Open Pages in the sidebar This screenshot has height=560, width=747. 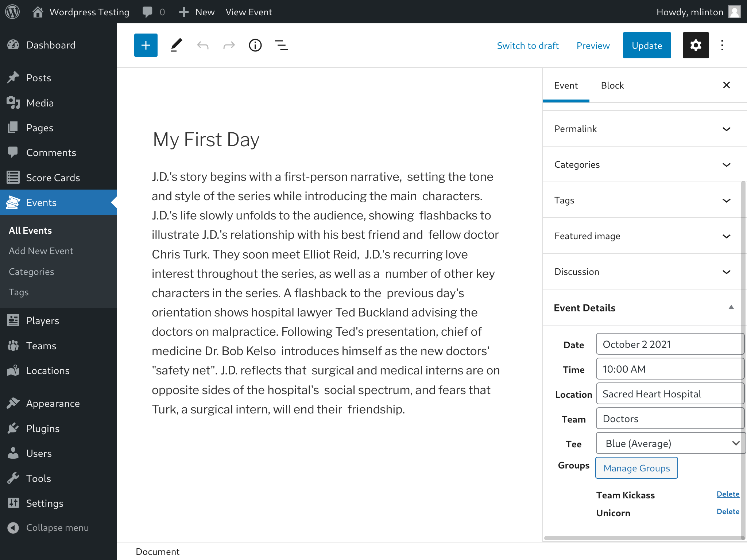tap(58, 128)
